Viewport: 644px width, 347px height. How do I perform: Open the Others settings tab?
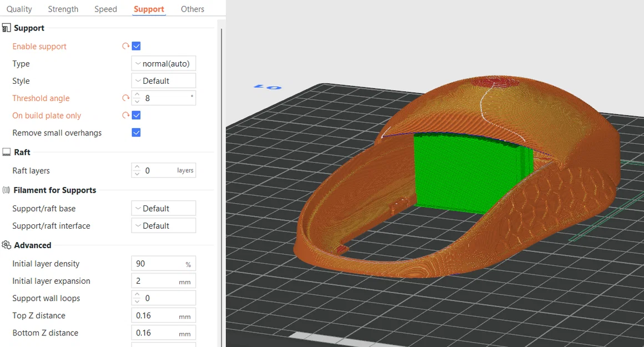(x=192, y=9)
